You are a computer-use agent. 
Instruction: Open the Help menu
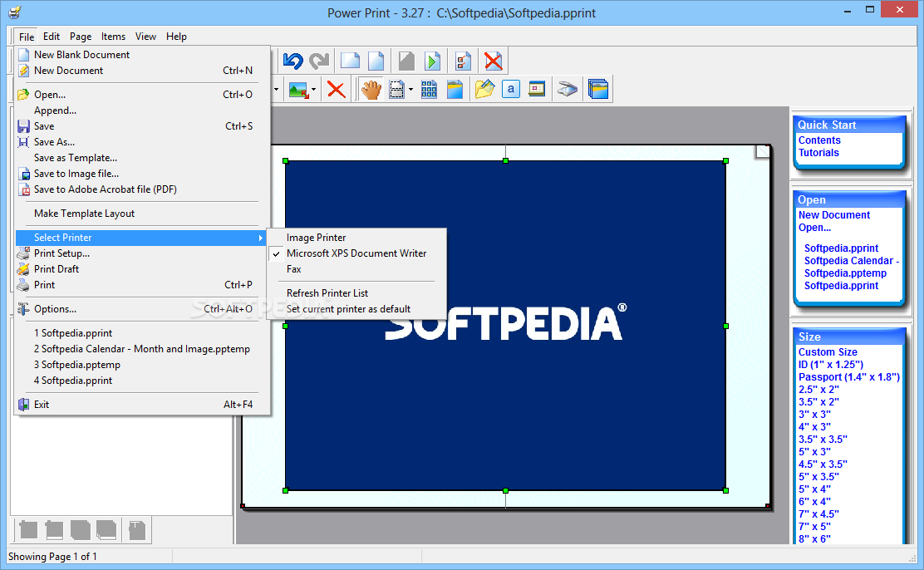176,37
